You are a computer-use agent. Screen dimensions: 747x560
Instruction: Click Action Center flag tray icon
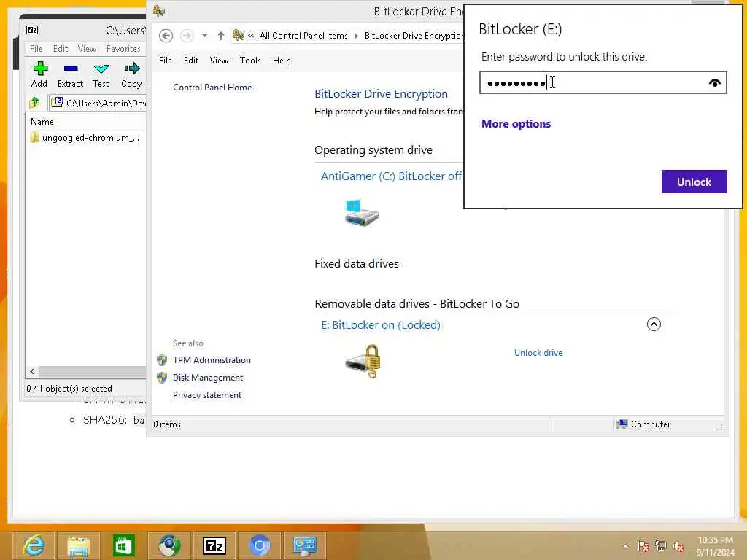coord(643,545)
